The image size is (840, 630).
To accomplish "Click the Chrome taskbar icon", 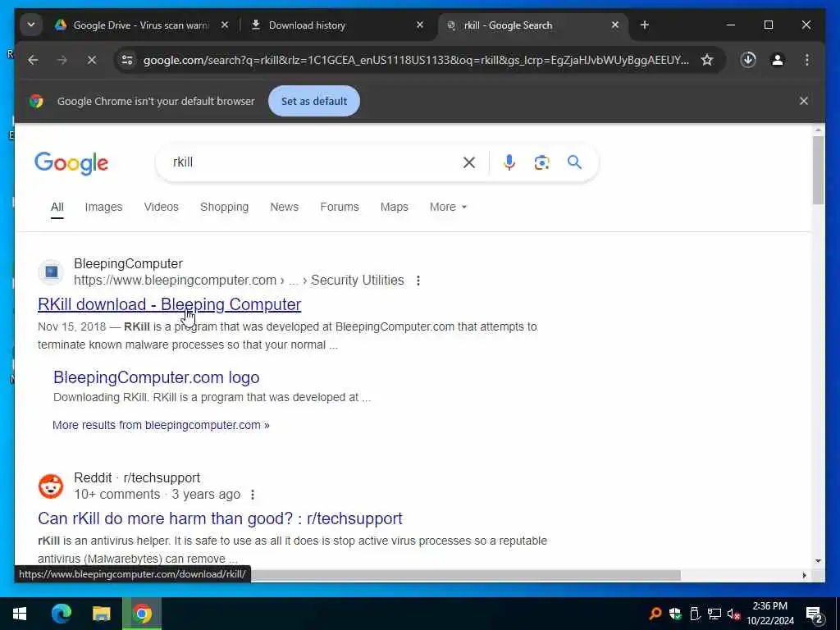I will pyautogui.click(x=142, y=614).
